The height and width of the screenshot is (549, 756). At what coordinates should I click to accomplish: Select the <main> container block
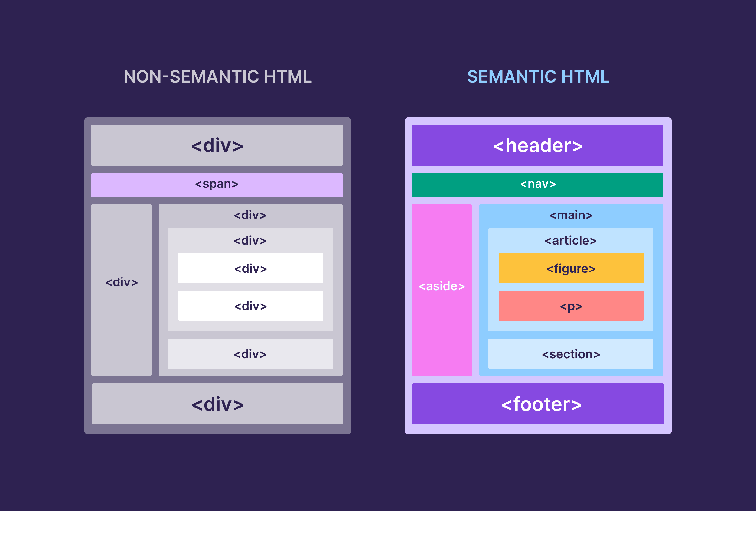point(571,215)
